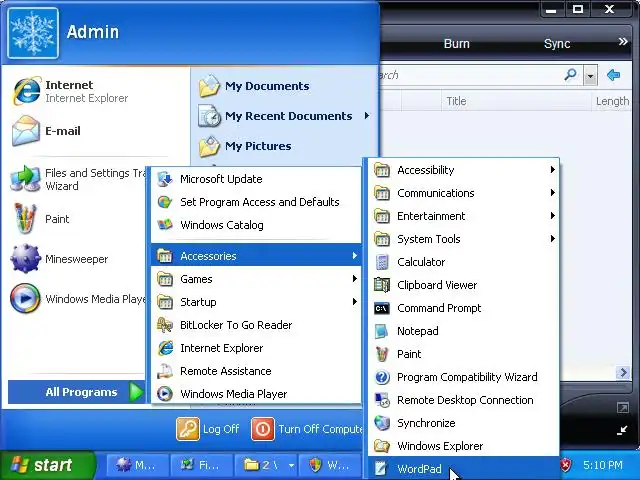Expand the My Recent Documents submenu
This screenshot has width=640, height=480.
pyautogui.click(x=284, y=116)
